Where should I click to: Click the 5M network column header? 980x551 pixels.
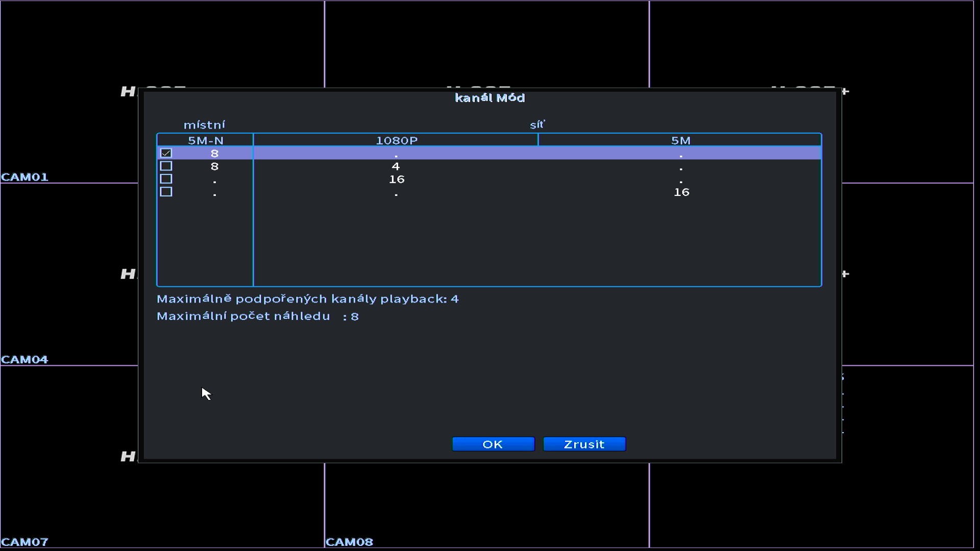tap(680, 140)
